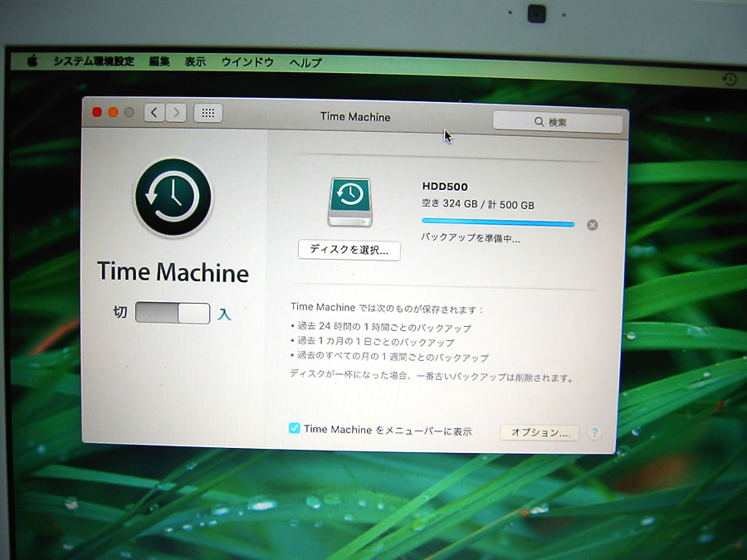747x560 pixels.
Task: Click the HDD500 backup disk icon
Action: [350, 202]
